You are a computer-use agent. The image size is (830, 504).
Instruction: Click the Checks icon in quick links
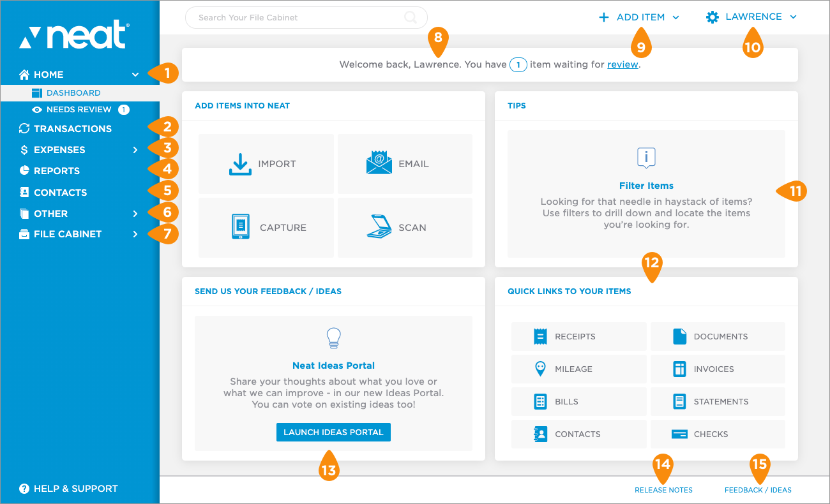(679, 434)
